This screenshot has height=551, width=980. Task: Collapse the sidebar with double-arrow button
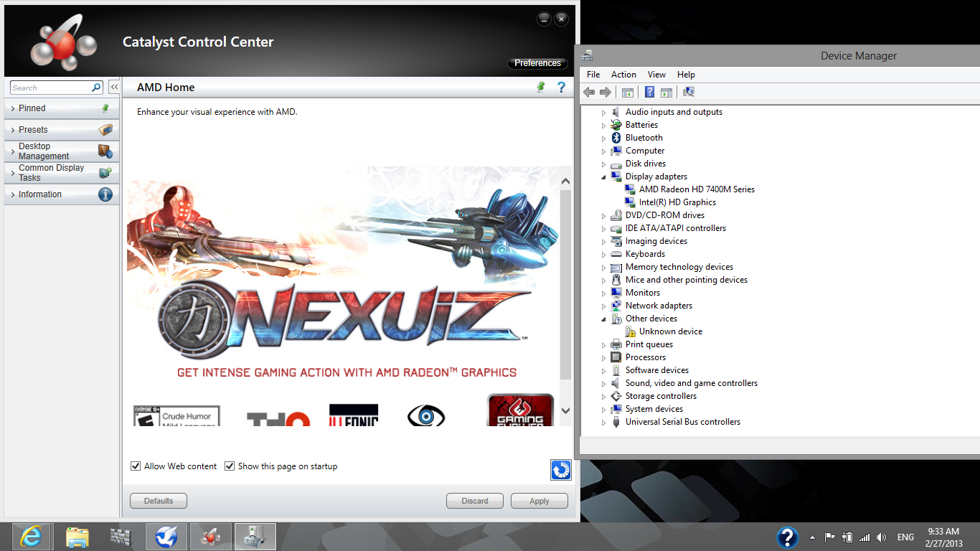click(x=113, y=88)
